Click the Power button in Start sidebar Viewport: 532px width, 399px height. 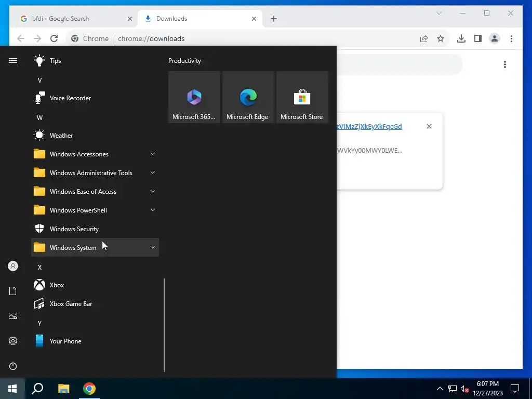[13, 366]
